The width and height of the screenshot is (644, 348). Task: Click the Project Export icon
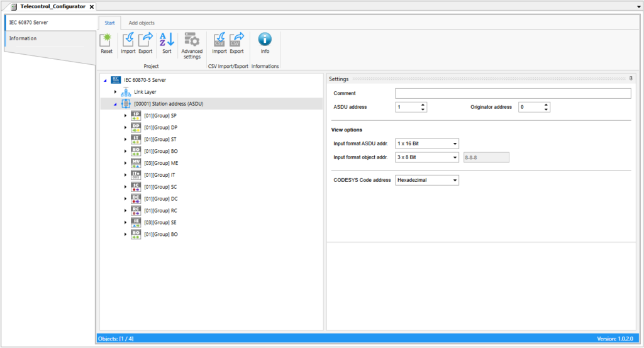tap(145, 40)
